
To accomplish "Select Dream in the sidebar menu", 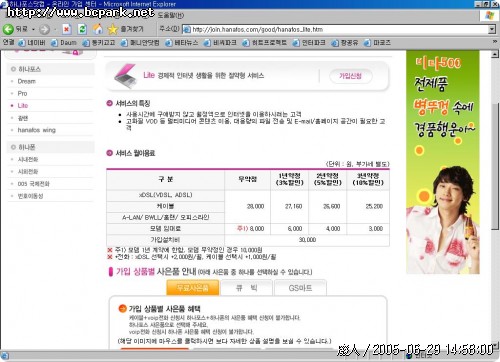I will [x=27, y=81].
